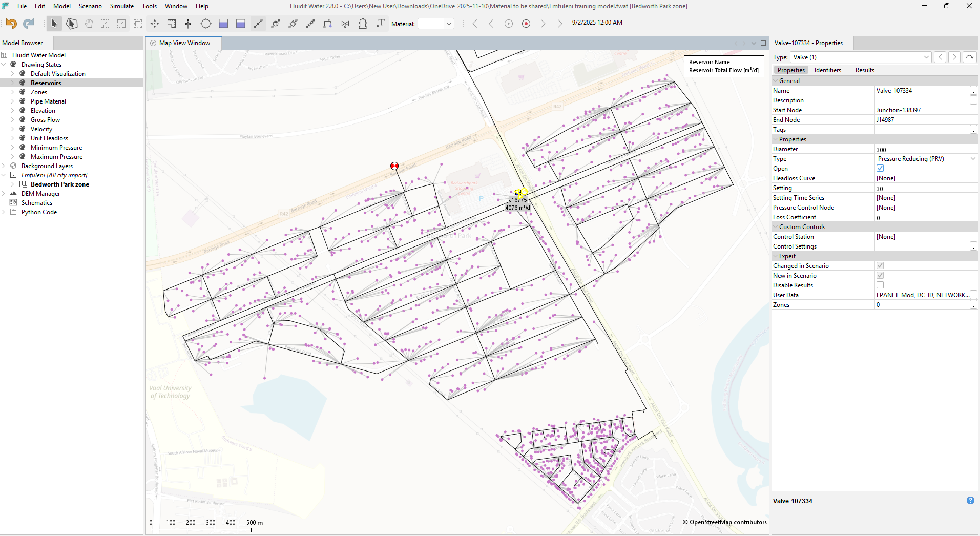
Task: Click the blue help question icon
Action: [970, 501]
